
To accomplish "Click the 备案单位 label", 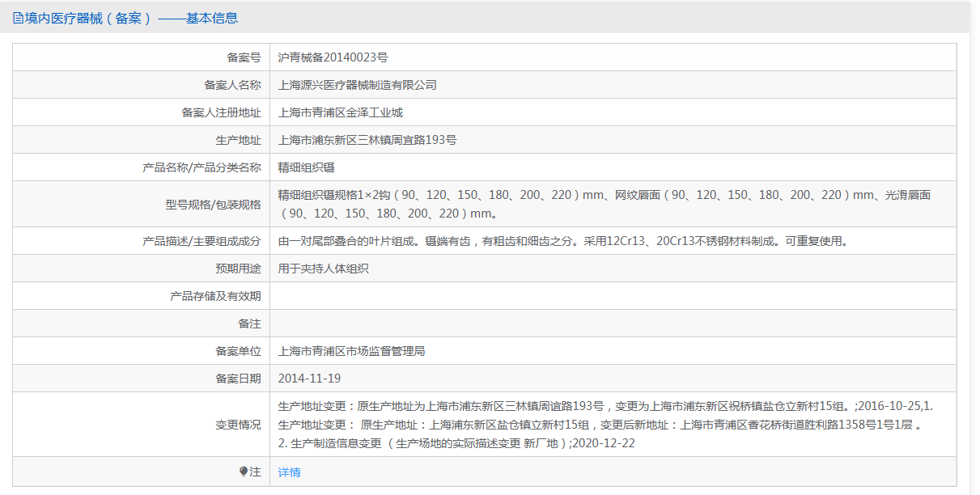I will pyautogui.click(x=238, y=351).
